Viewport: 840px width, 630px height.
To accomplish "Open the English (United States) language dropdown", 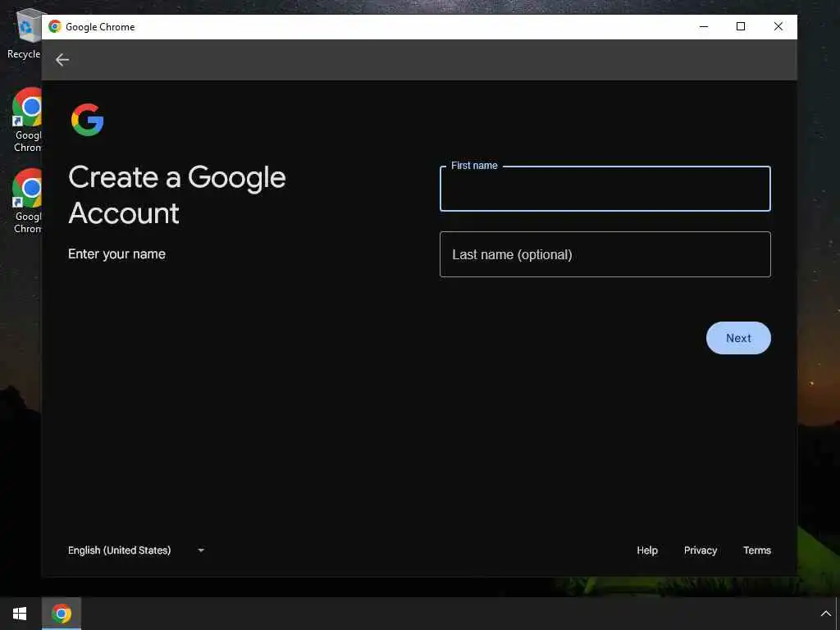I will (136, 550).
